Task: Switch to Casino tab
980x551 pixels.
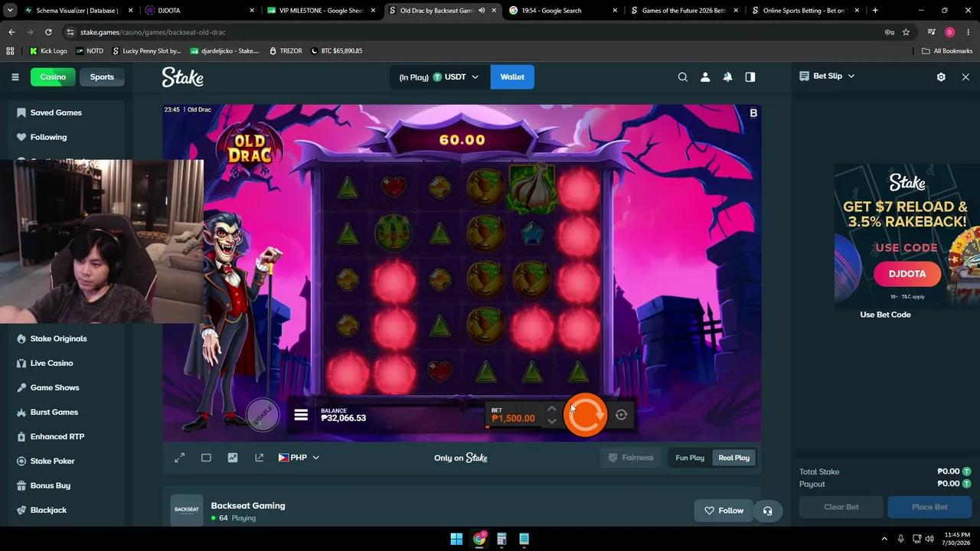Action: pyautogui.click(x=53, y=77)
